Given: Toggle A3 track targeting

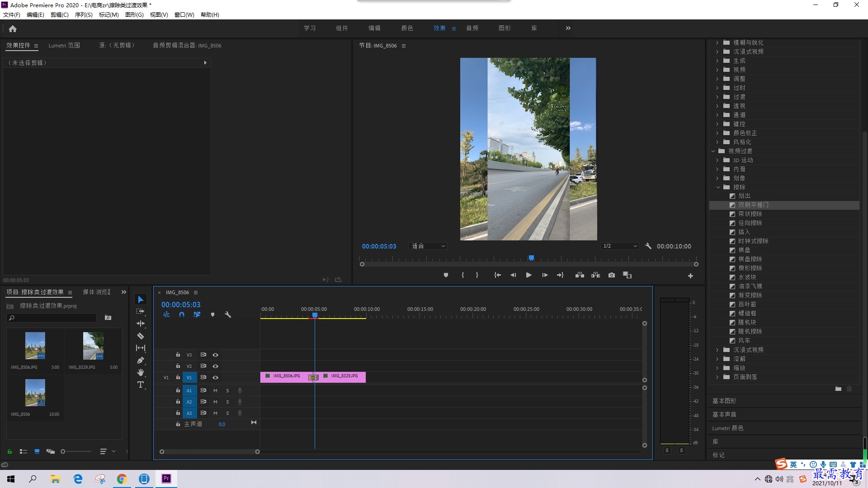Looking at the screenshot, I should (189, 413).
